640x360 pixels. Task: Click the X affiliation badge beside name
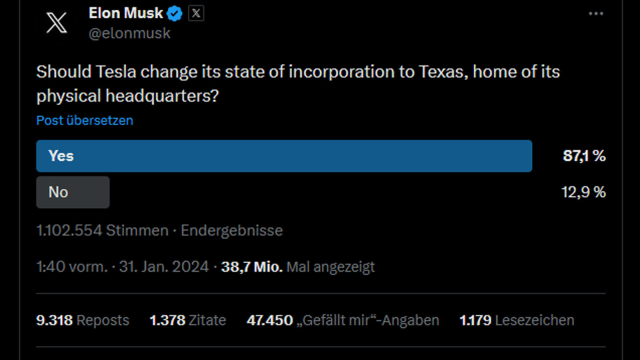tap(196, 13)
